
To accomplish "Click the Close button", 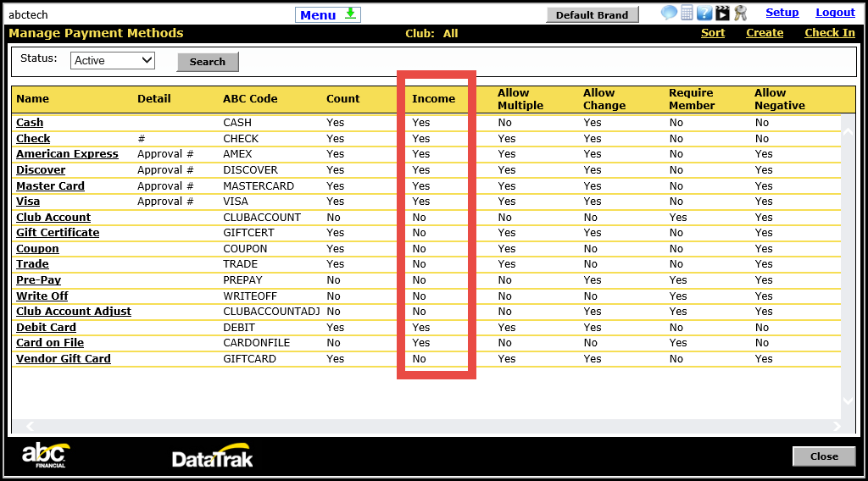I will [x=824, y=456].
